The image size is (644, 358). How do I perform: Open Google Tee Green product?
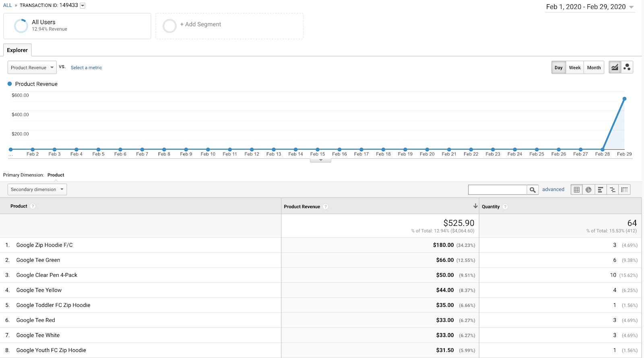coord(38,260)
